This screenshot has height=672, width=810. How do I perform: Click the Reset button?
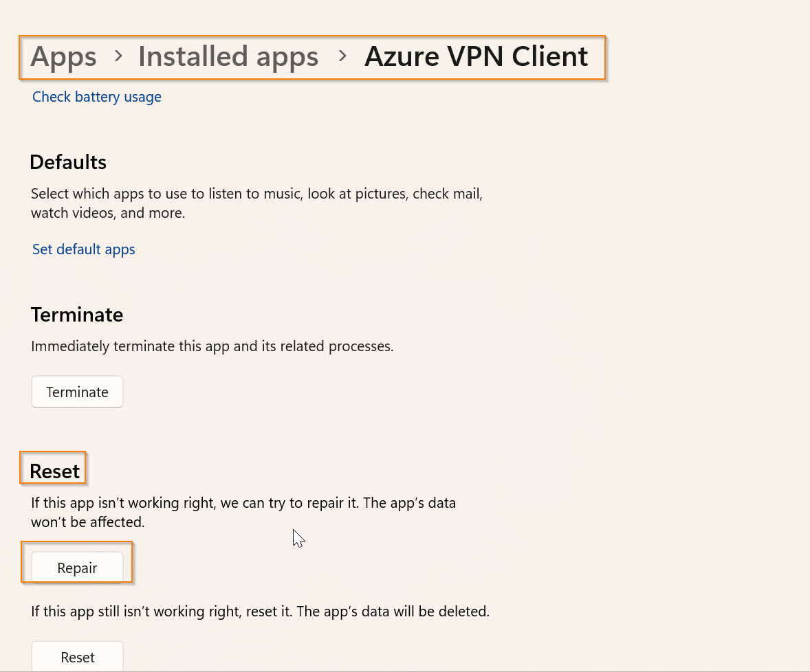point(77,657)
